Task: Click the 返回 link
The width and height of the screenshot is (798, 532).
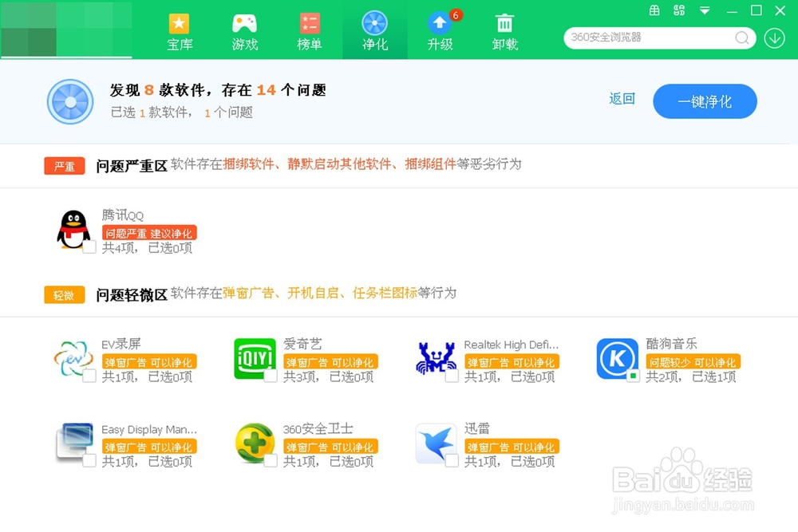Action: [x=622, y=99]
